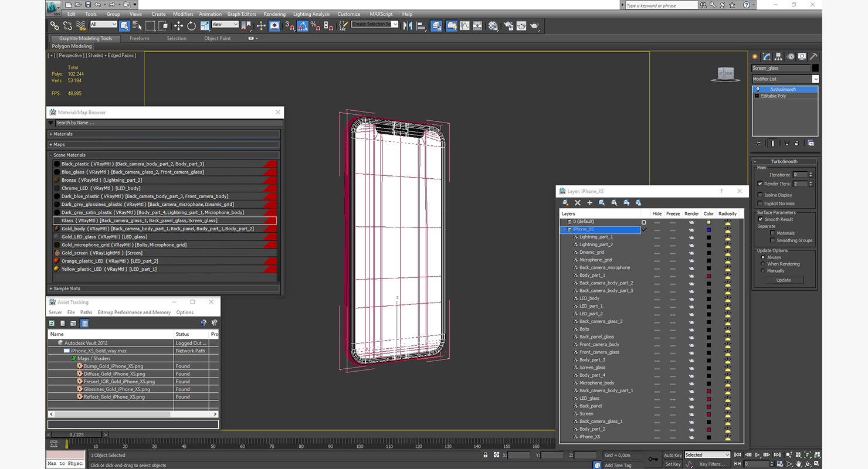
Task: Click the Update button in TurboSmooth
Action: (x=784, y=280)
